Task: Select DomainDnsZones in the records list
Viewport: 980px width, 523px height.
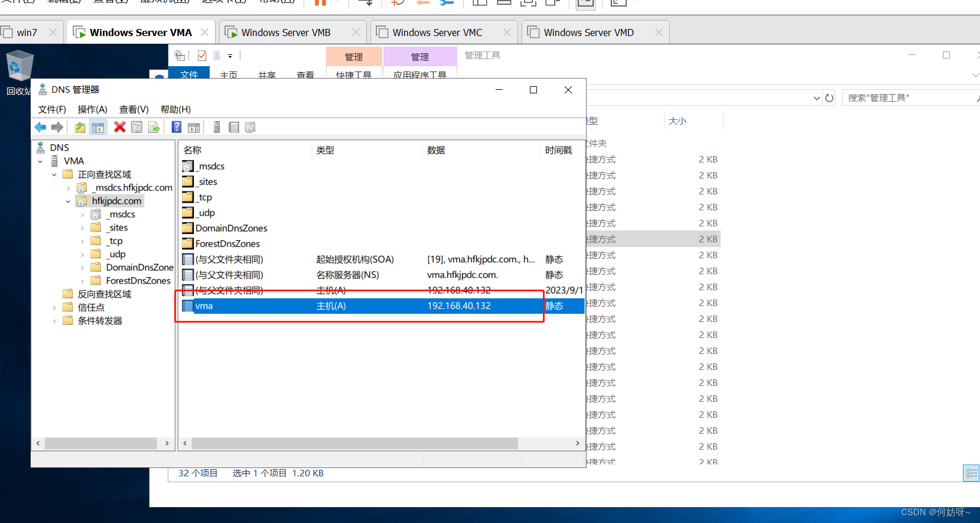Action: [x=231, y=228]
